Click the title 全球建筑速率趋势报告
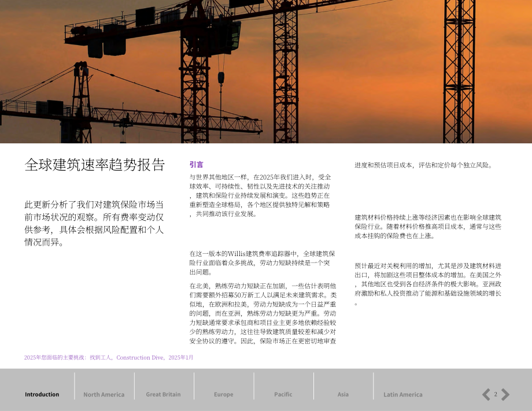The width and height of the screenshot is (532, 411). click(95, 165)
